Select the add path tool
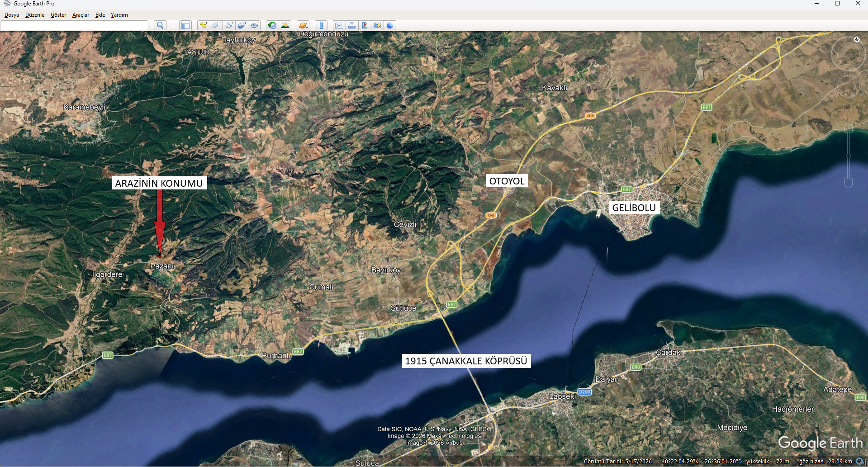This screenshot has height=467, width=868. pos(229,25)
